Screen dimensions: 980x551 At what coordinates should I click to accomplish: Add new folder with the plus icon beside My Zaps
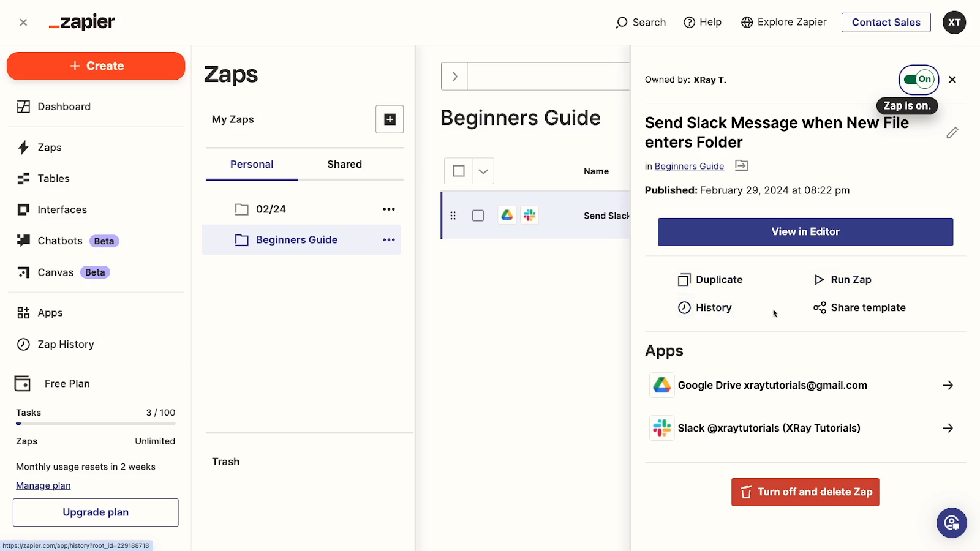(x=390, y=119)
